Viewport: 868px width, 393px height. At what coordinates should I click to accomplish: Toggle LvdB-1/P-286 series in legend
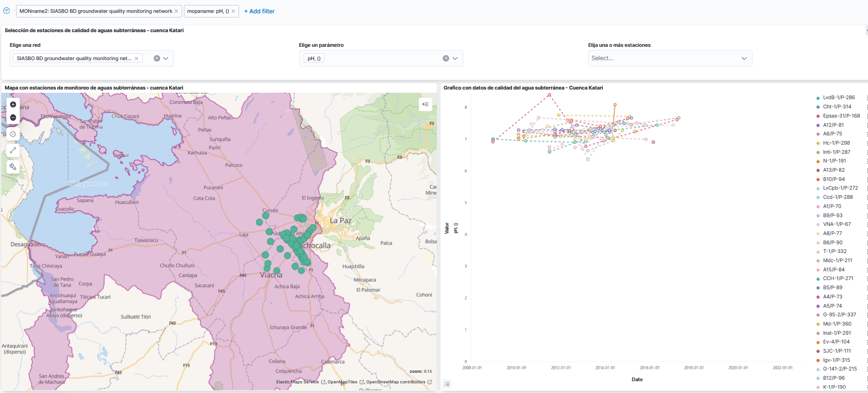click(x=839, y=98)
